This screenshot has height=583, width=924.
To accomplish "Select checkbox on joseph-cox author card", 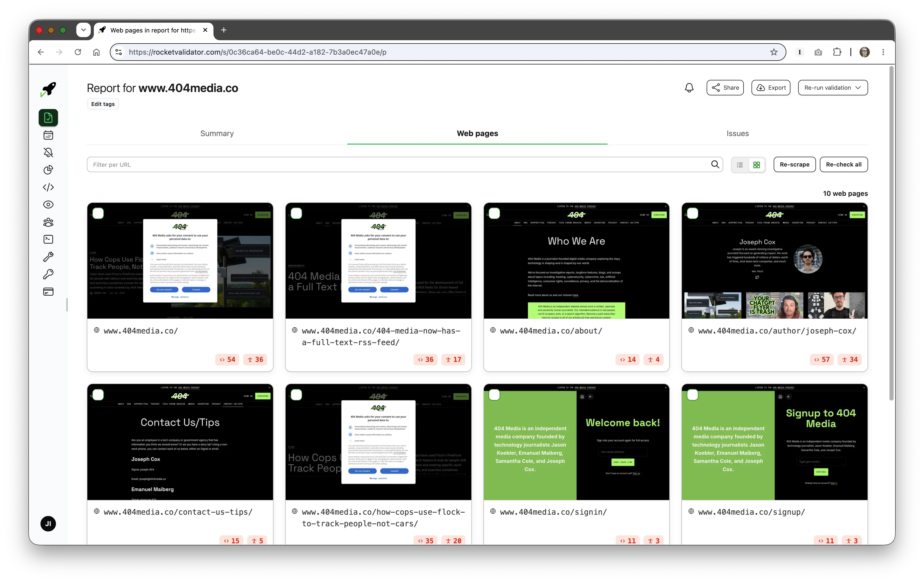I will point(692,214).
